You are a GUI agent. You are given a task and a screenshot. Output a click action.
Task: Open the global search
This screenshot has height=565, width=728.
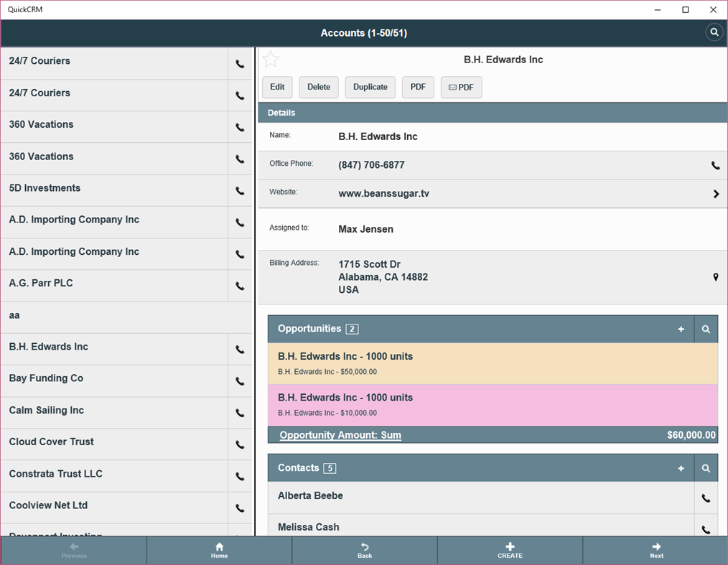tap(714, 32)
